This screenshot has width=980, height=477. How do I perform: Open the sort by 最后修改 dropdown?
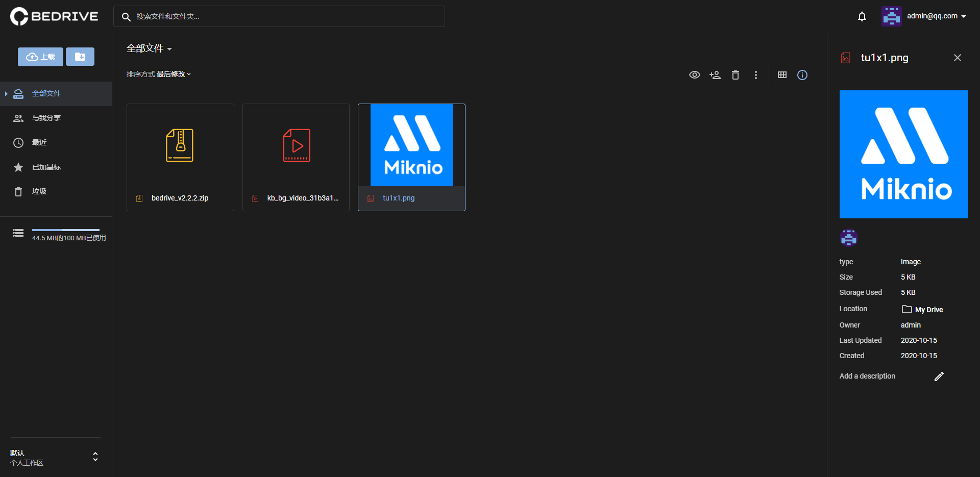click(159, 74)
